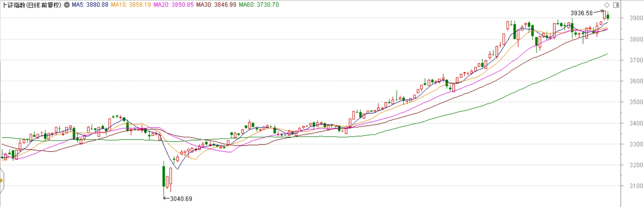Click the 3936.58 high price annotation
This screenshot has width=644, height=207.
tap(581, 13)
